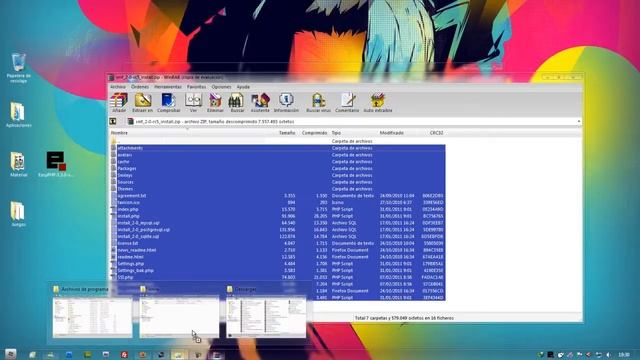Sort by the Tamaño column header
640x360 pixels.
click(287, 133)
